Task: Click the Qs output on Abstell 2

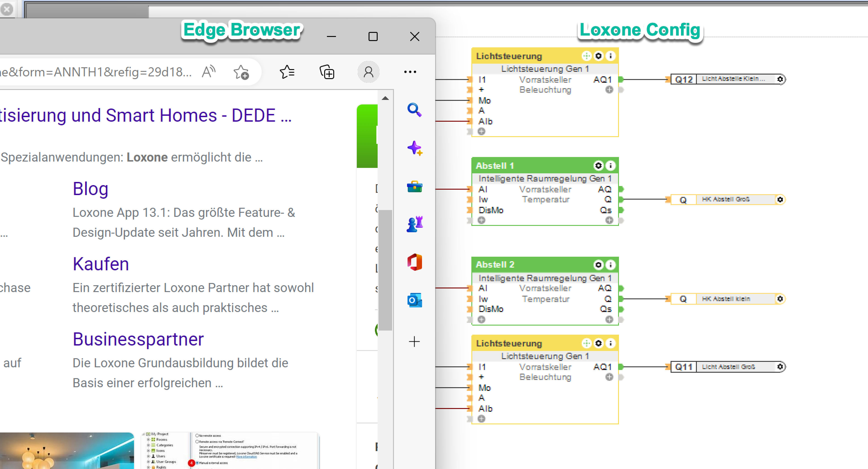Action: (x=606, y=309)
